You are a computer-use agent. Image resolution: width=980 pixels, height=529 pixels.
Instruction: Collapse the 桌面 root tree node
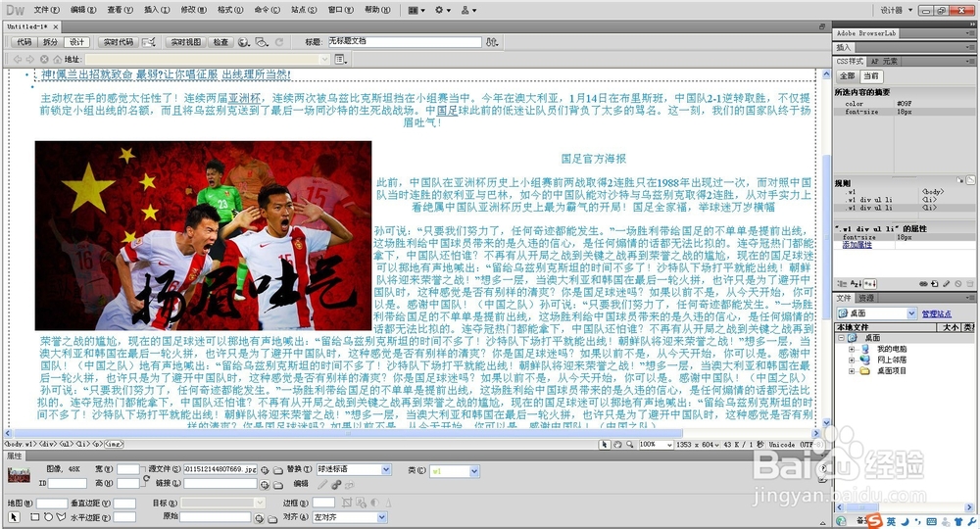click(x=841, y=338)
